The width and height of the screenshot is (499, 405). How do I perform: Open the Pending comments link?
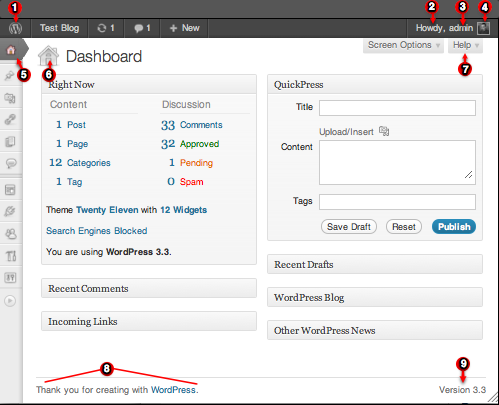[x=196, y=163]
